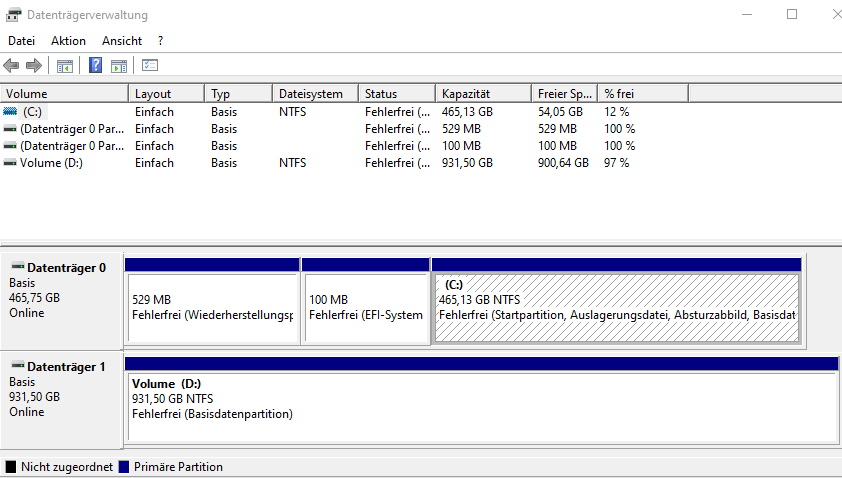Show/hide console tree toolbar icon
The width and height of the screenshot is (842, 478).
65,66
